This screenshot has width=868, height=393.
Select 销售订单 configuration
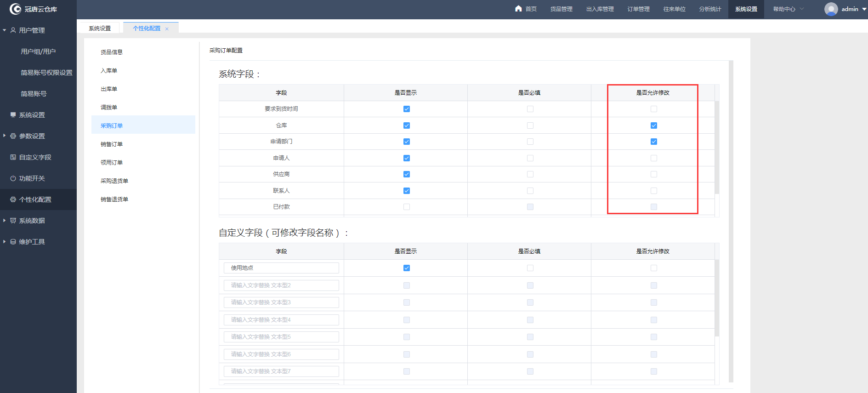(143, 144)
